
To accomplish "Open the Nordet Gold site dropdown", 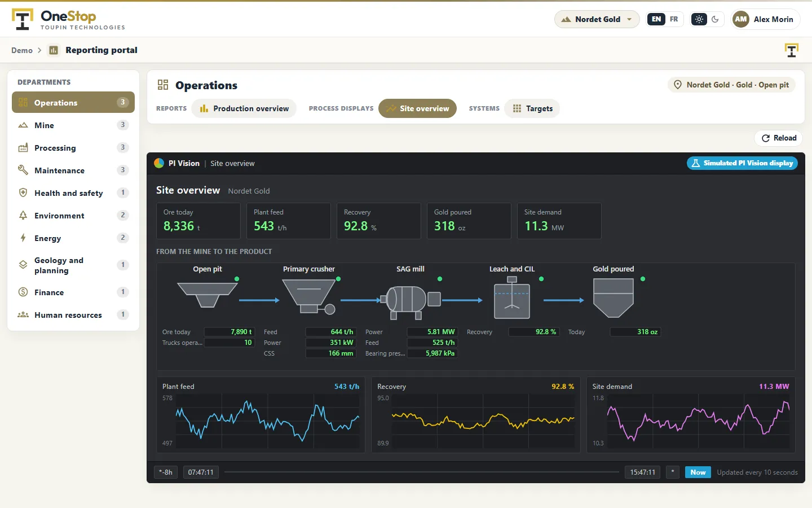I will coord(597,19).
